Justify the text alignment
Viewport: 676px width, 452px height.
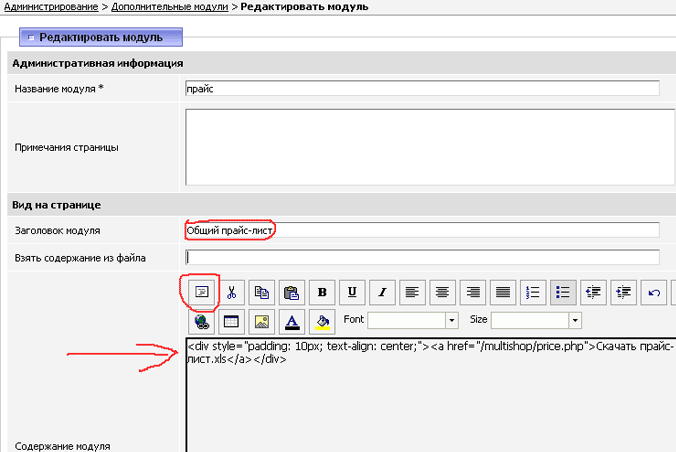point(503,292)
